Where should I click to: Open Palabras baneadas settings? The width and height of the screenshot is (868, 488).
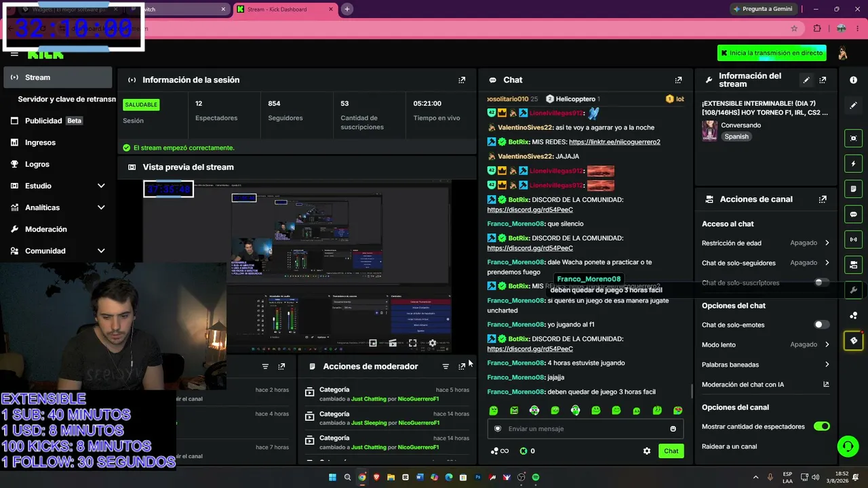[x=766, y=365]
